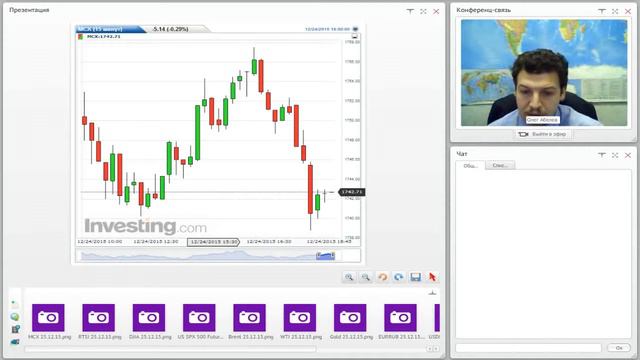This screenshot has width=640, height=360.
Task: Pin the Чат panel
Action: (x=602, y=155)
